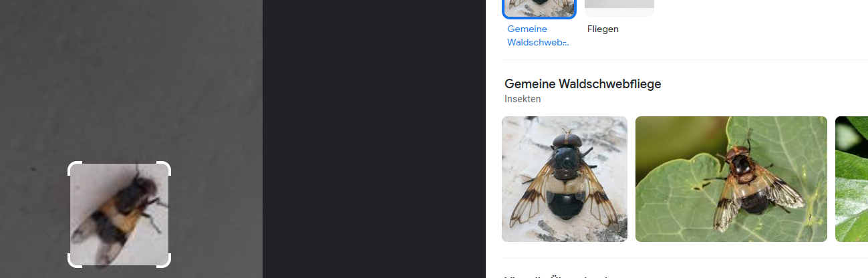Switch to the Fliegen label

[603, 29]
